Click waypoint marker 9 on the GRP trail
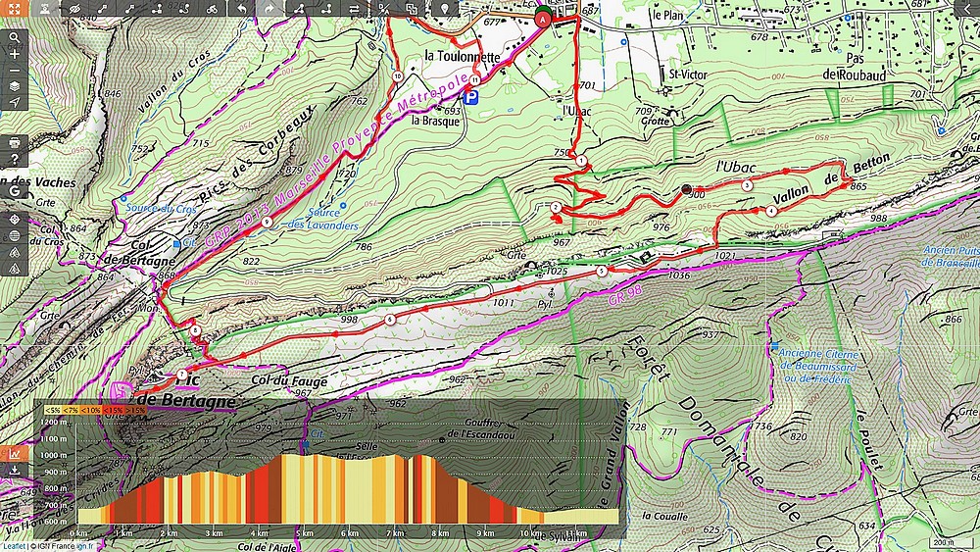Viewport: 980px width, 552px height. pyautogui.click(x=267, y=222)
